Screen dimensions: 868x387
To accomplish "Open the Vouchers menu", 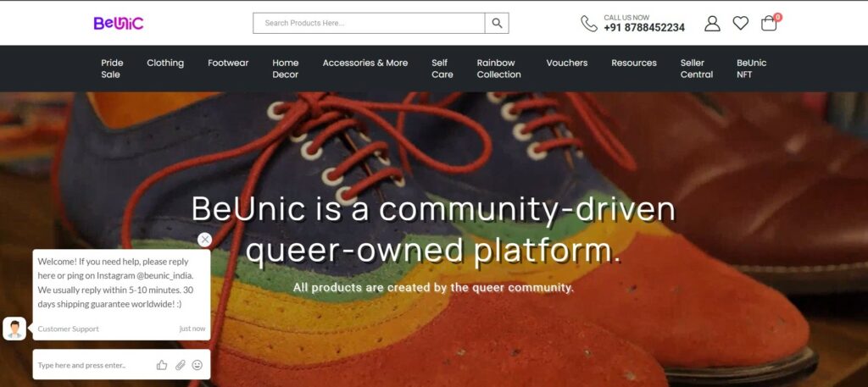I will pyautogui.click(x=566, y=63).
